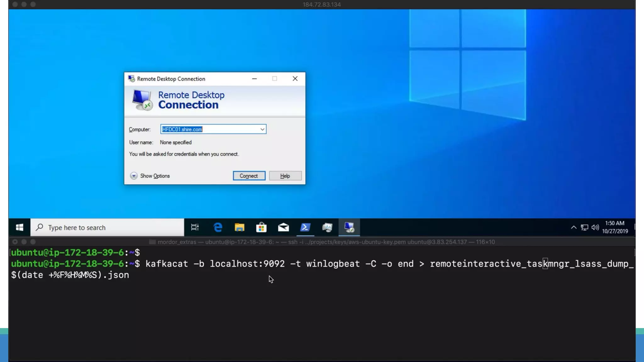Viewport: 644px width, 362px height.
Task: Launch Microsoft Edge from the taskbar
Action: tap(218, 227)
